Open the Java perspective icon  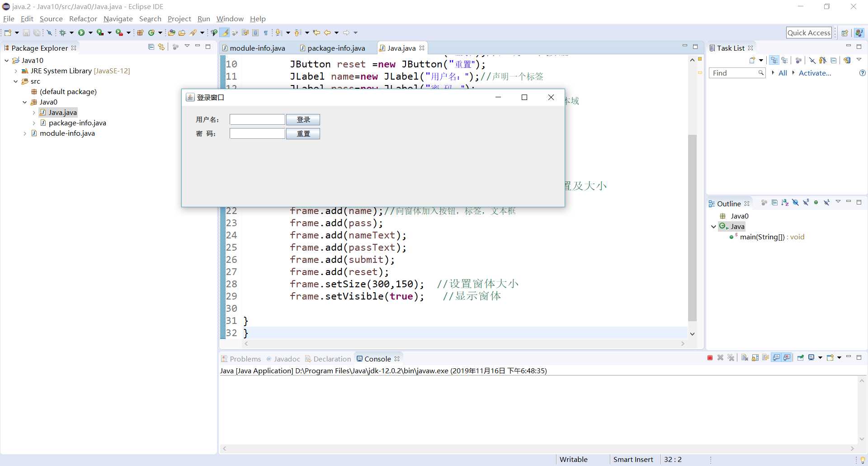tap(859, 33)
